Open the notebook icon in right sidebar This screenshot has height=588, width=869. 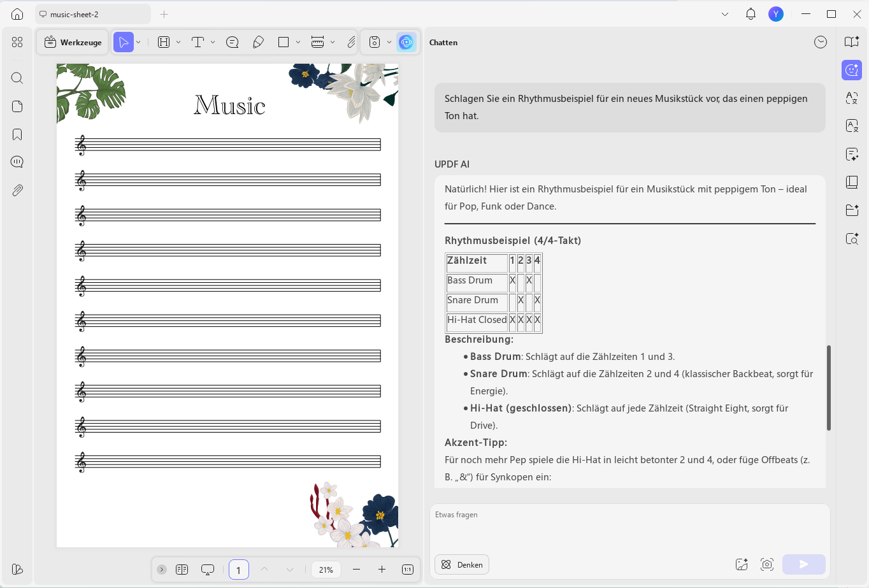(x=852, y=182)
